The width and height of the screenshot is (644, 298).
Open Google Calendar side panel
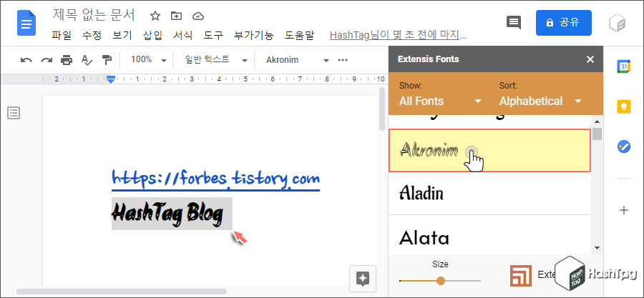[x=624, y=66]
